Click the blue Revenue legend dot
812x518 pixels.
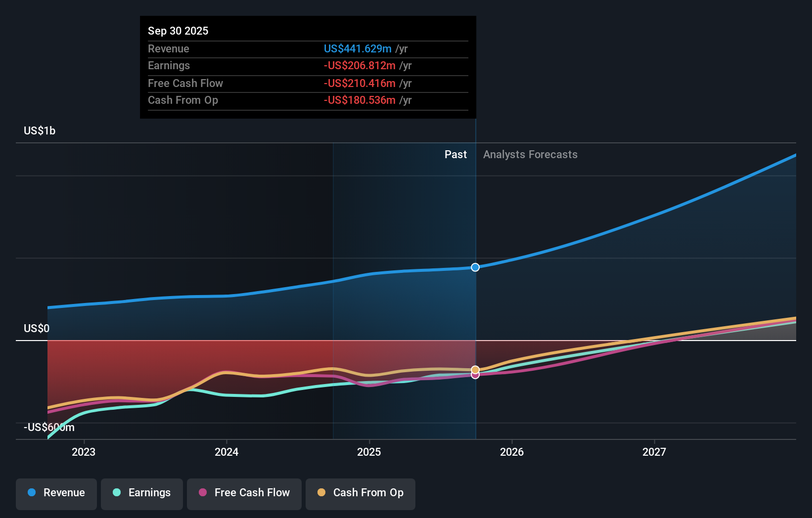coord(32,493)
